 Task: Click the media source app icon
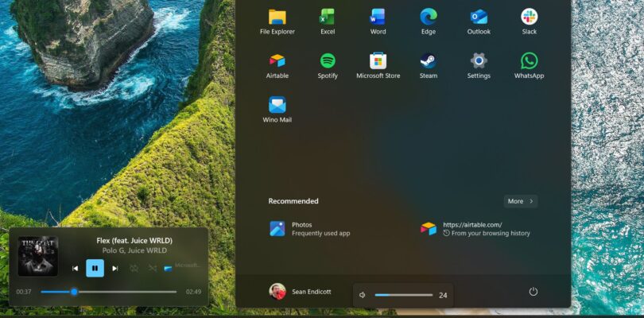[x=168, y=268]
